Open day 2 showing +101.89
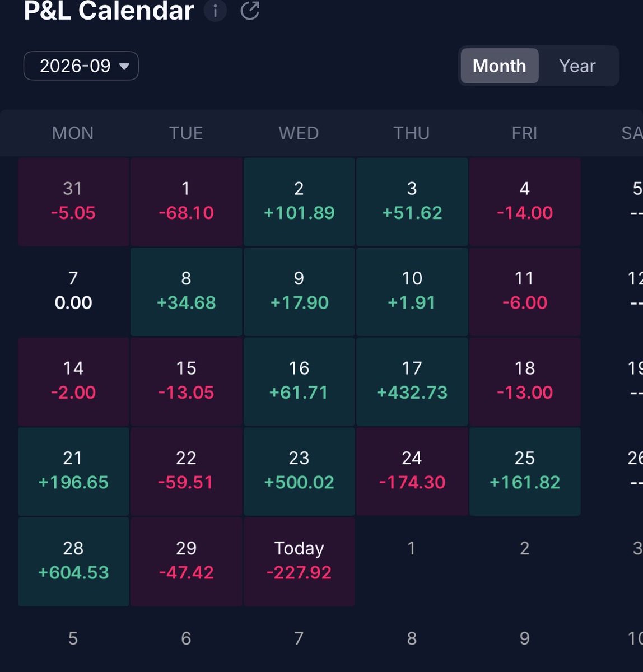Screen dimensions: 643x672 [x=299, y=202]
